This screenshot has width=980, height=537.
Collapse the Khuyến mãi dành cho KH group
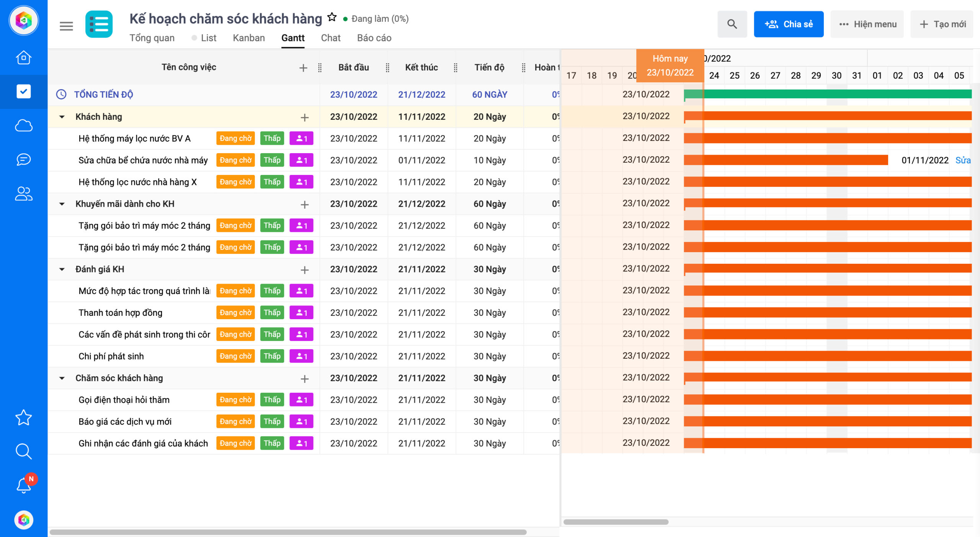pyautogui.click(x=62, y=204)
